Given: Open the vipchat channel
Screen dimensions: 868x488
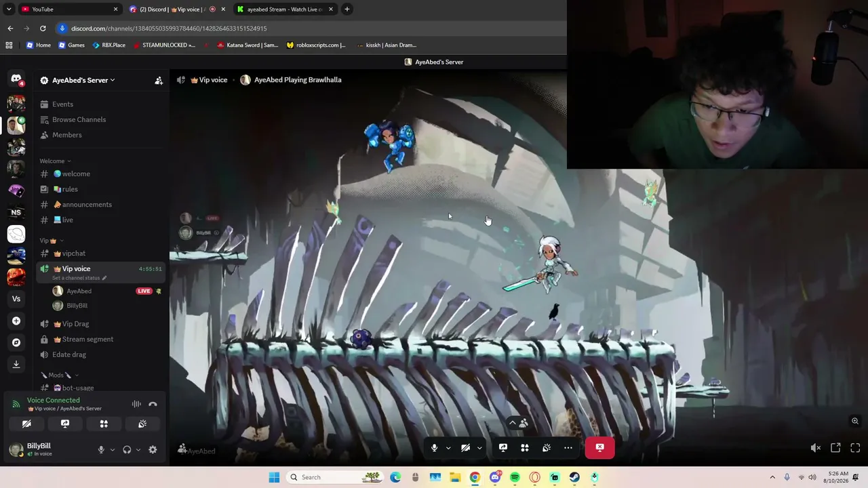Looking at the screenshot, I should 102,253.
